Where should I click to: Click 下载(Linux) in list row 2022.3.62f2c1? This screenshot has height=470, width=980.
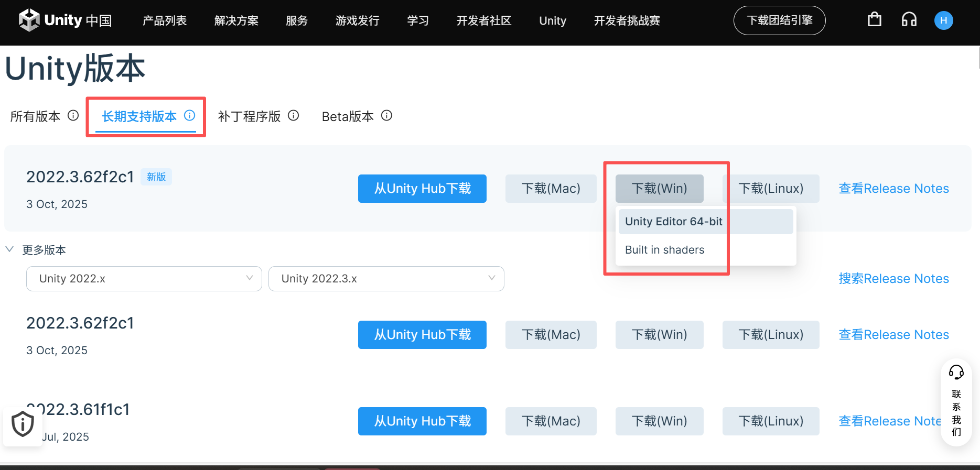(x=771, y=335)
